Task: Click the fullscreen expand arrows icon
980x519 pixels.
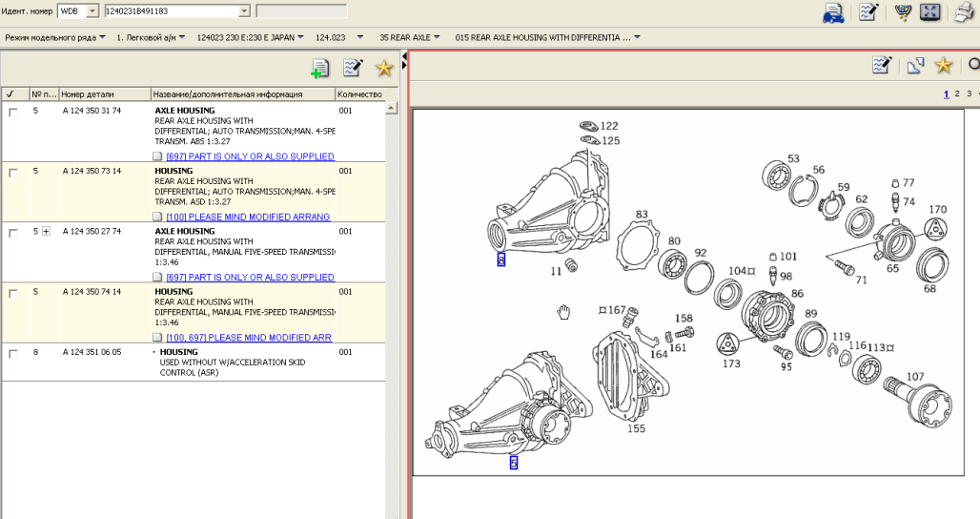Action: 931,12
